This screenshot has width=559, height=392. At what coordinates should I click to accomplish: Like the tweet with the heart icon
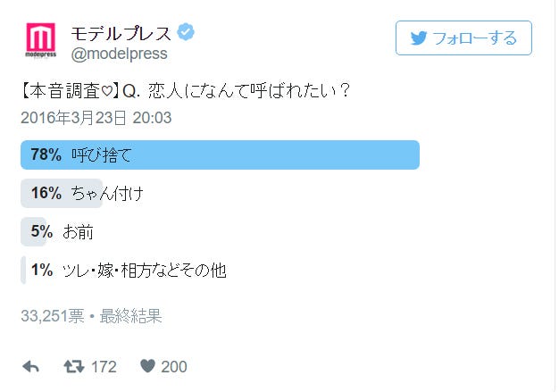[x=147, y=367]
